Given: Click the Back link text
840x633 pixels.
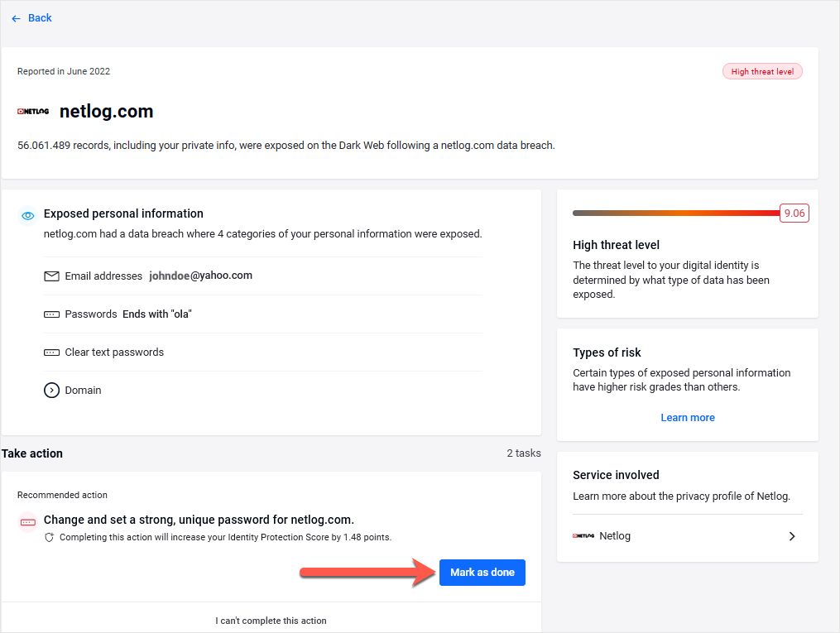Looking at the screenshot, I should point(40,18).
